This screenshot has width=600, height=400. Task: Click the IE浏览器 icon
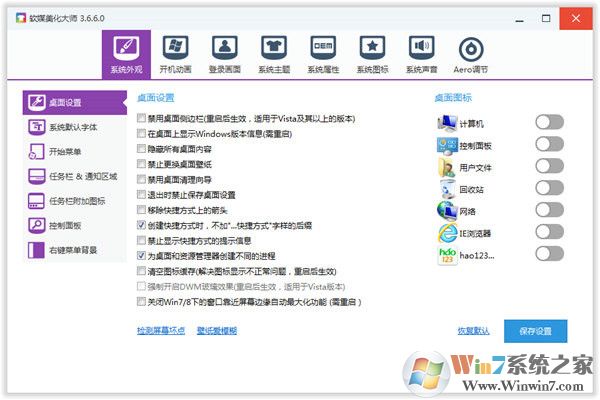tap(447, 233)
